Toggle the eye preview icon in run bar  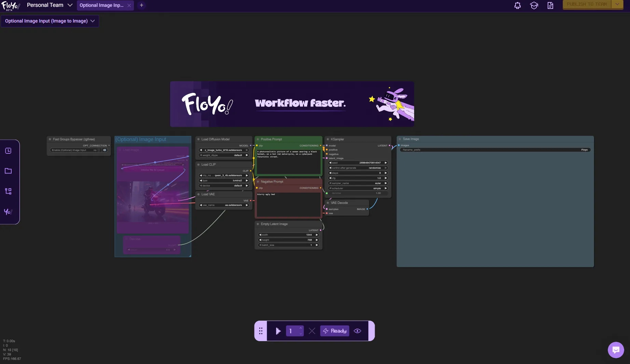(x=357, y=331)
